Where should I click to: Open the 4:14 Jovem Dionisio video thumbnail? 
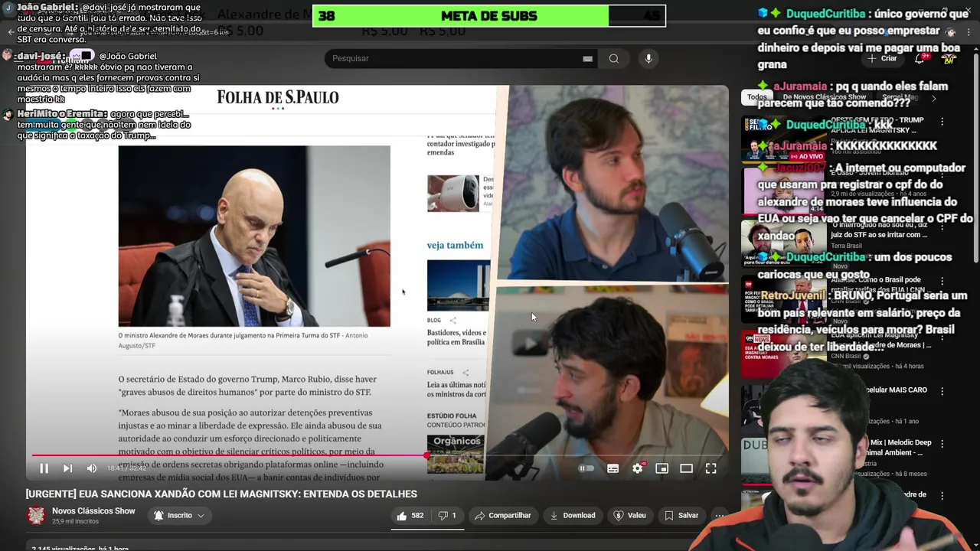(x=782, y=191)
